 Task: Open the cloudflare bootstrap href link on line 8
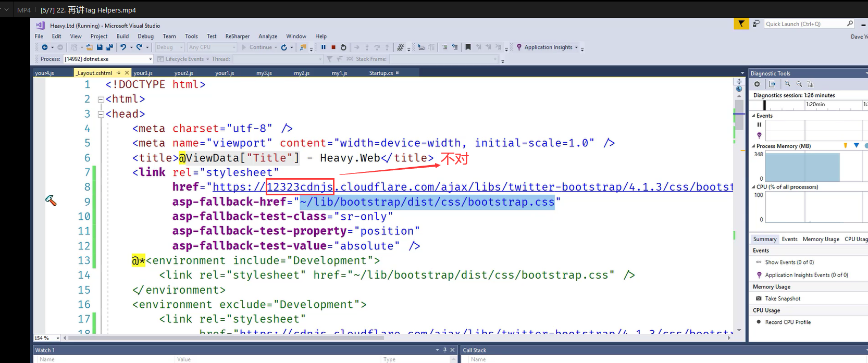coord(473,187)
